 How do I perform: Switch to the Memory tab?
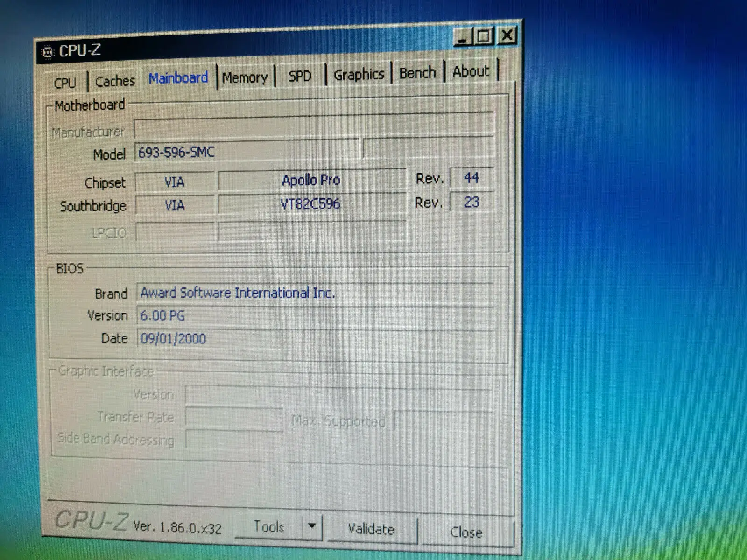point(245,77)
